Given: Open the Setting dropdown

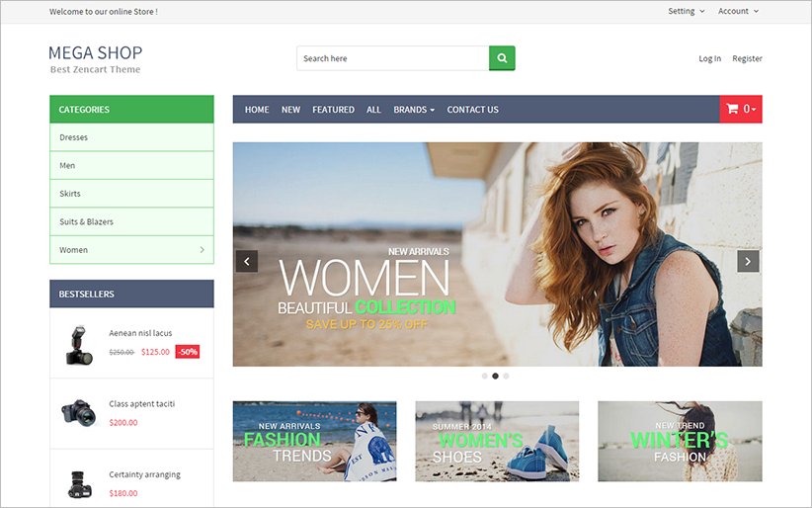Looking at the screenshot, I should pos(687,11).
